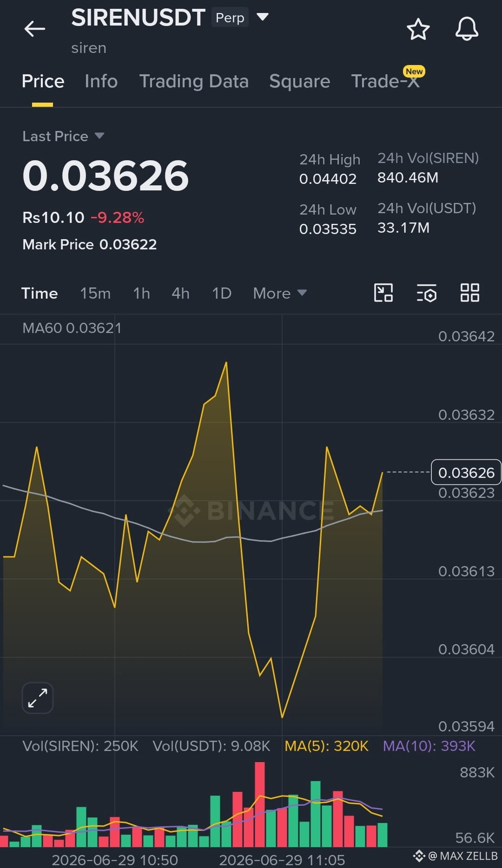Tap the MA(10): 393K volume indicator
Screen dimensions: 502x868
point(429,746)
